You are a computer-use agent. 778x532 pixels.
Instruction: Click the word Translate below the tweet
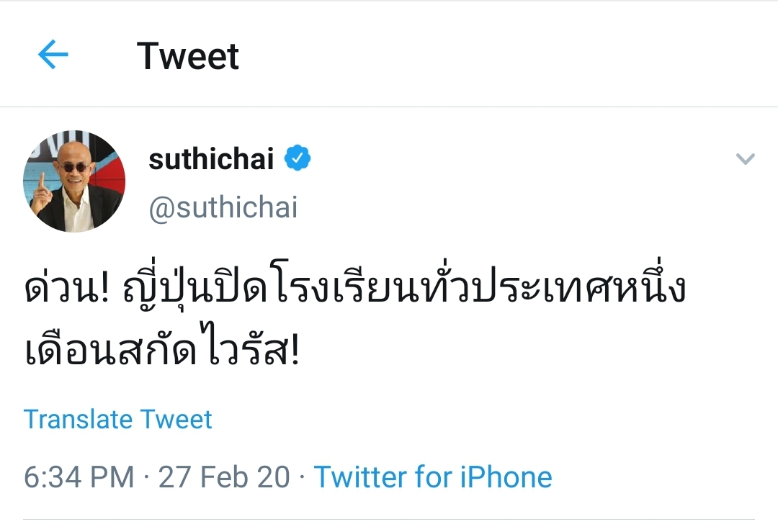point(79,419)
